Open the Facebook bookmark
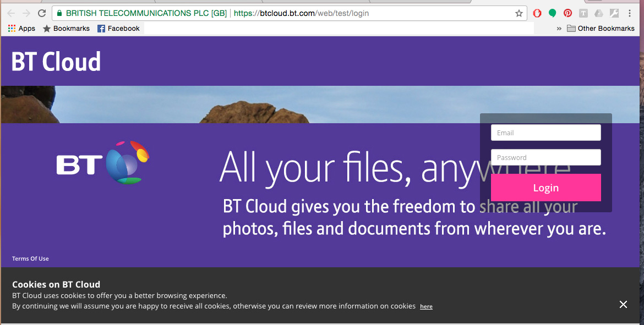The height and width of the screenshot is (325, 644). [118, 28]
